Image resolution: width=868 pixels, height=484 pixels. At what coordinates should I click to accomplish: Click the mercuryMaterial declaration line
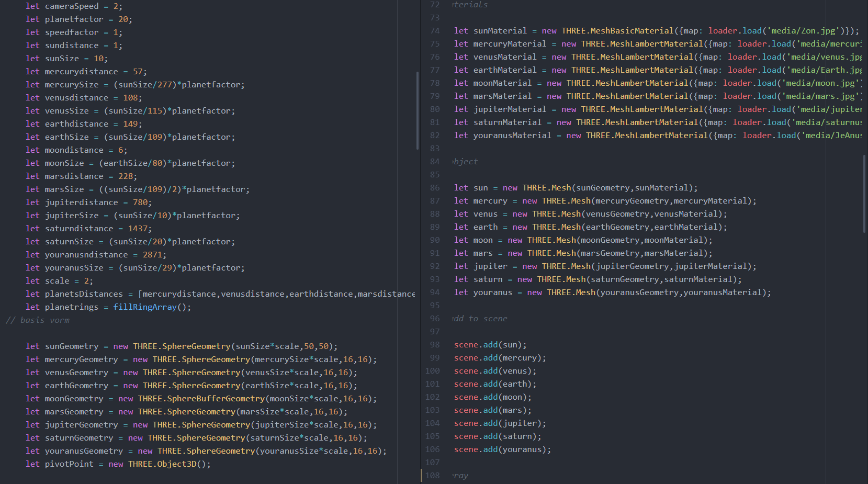(658, 44)
